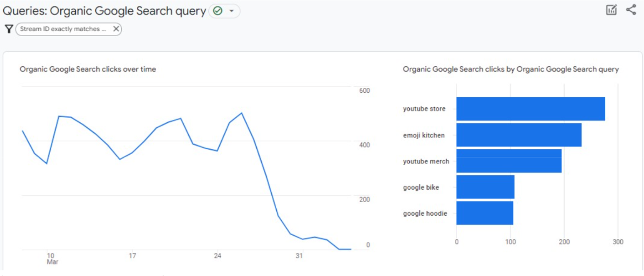Select the emoji kitchen bar

pos(519,135)
